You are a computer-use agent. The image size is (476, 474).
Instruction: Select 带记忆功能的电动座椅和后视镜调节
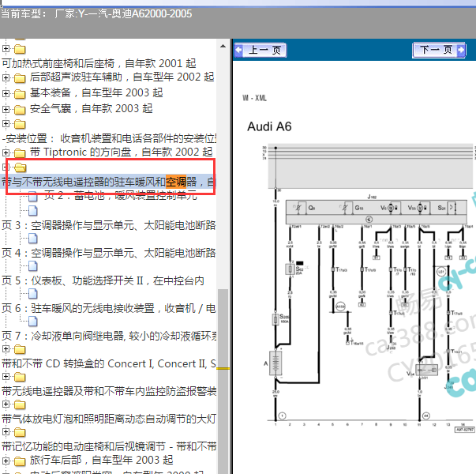pos(109,446)
